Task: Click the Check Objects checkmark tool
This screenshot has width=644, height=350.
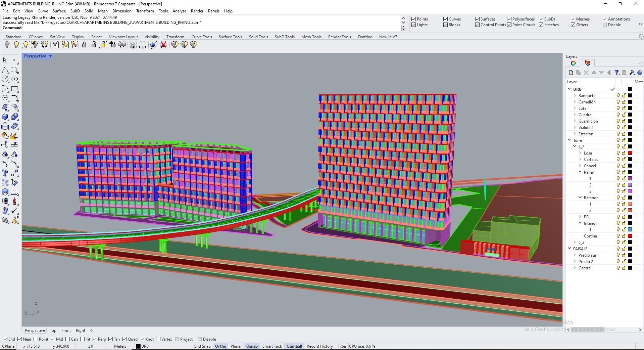Action: pos(14,211)
